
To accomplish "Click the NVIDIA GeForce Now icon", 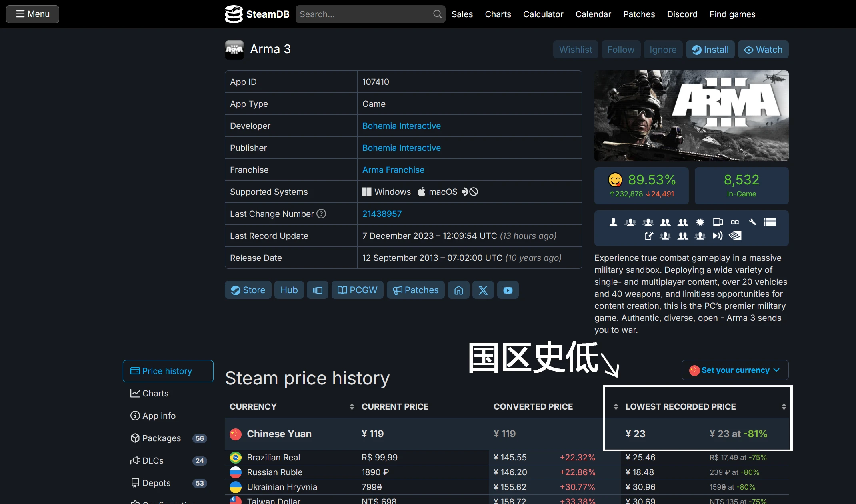I will pyautogui.click(x=734, y=236).
